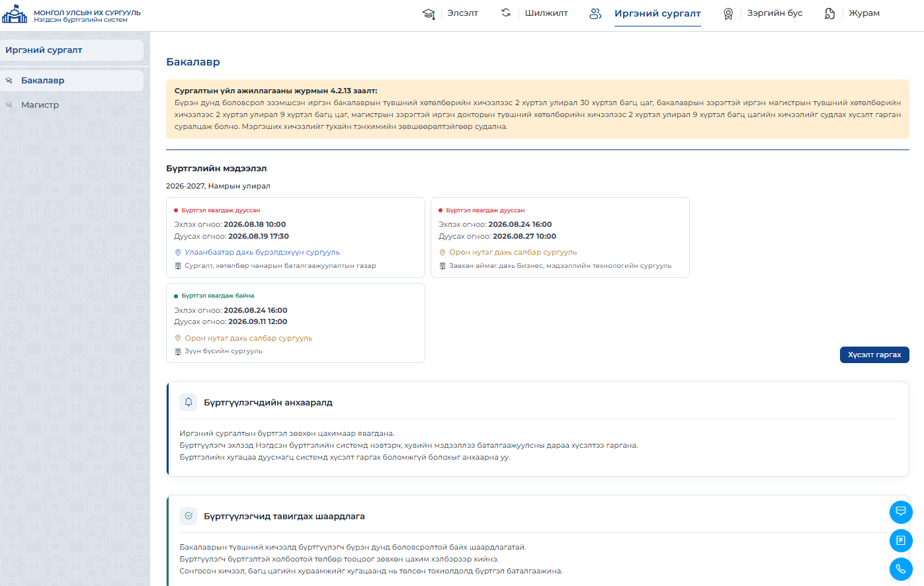This screenshot has width=924, height=586.
Task: Click end date 2026.09.11 12:00
Action: (x=257, y=321)
